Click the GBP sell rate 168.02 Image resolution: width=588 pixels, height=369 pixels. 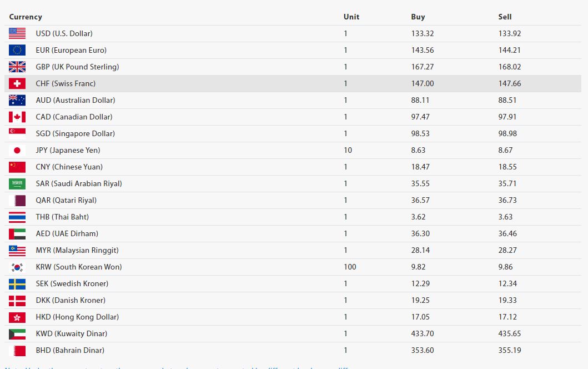tap(510, 67)
